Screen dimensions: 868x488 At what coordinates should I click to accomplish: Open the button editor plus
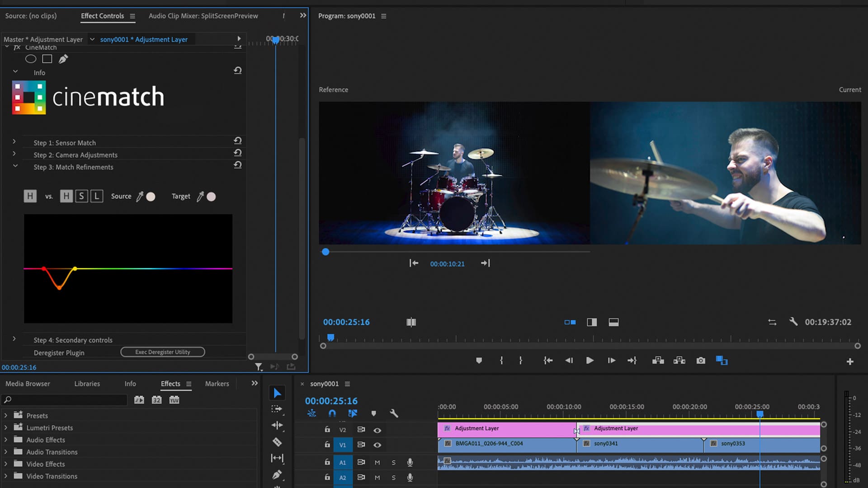(850, 361)
